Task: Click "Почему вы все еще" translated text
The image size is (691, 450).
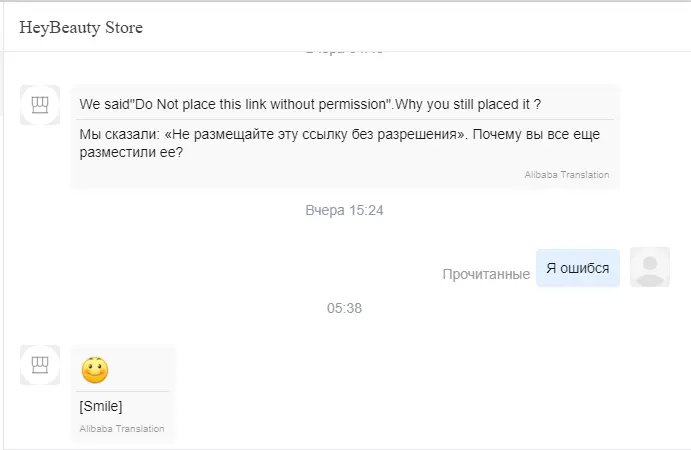Action: (x=536, y=134)
